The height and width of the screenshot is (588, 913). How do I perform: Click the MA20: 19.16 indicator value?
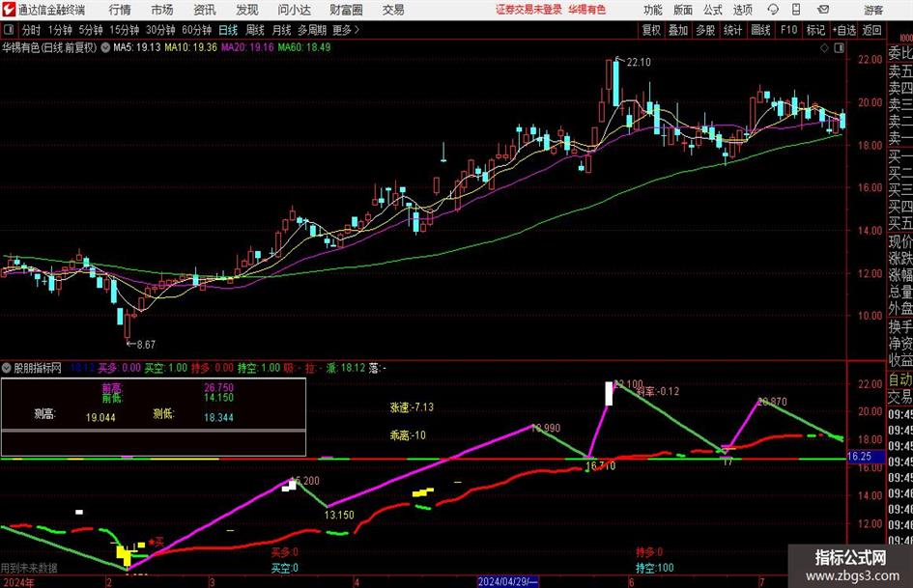pyautogui.click(x=247, y=47)
